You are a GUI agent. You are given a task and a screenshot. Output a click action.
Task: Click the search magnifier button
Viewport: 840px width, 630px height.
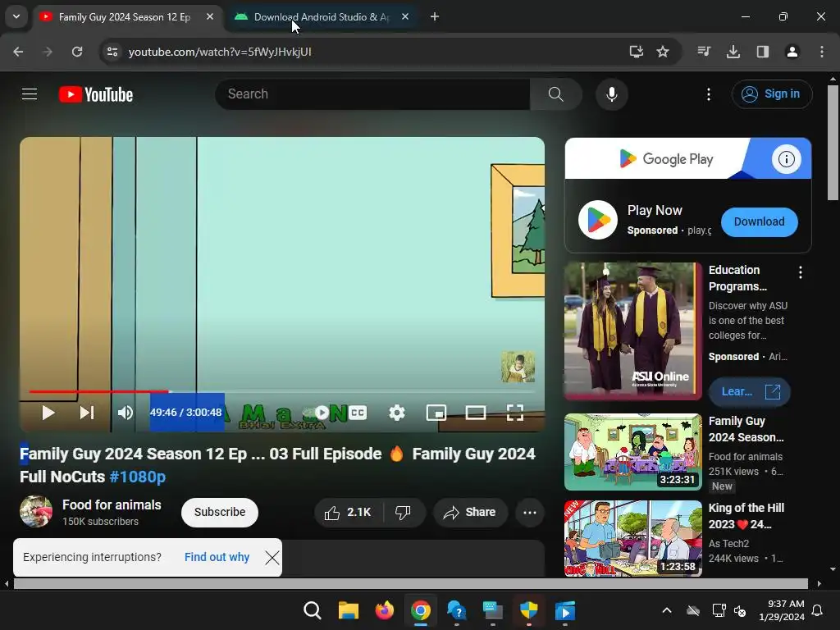tap(555, 94)
